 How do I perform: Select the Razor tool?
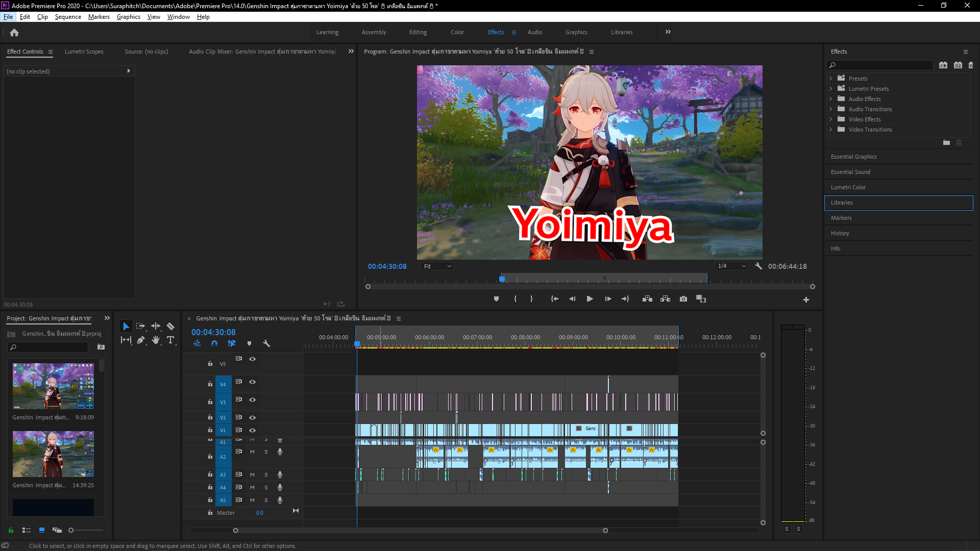click(170, 326)
